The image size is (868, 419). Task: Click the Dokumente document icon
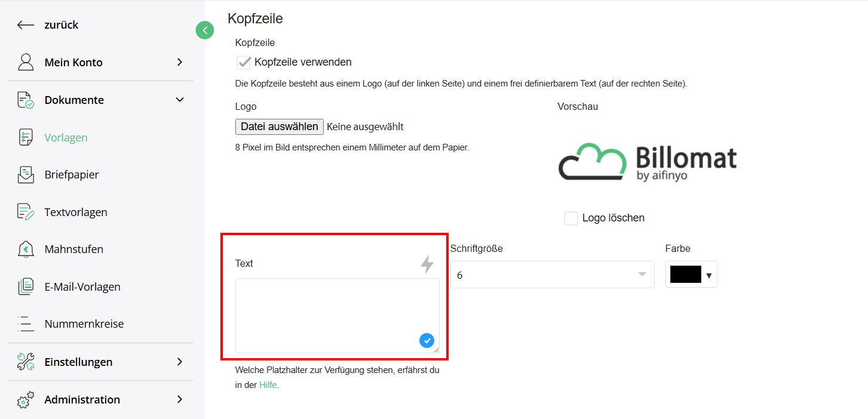click(26, 100)
